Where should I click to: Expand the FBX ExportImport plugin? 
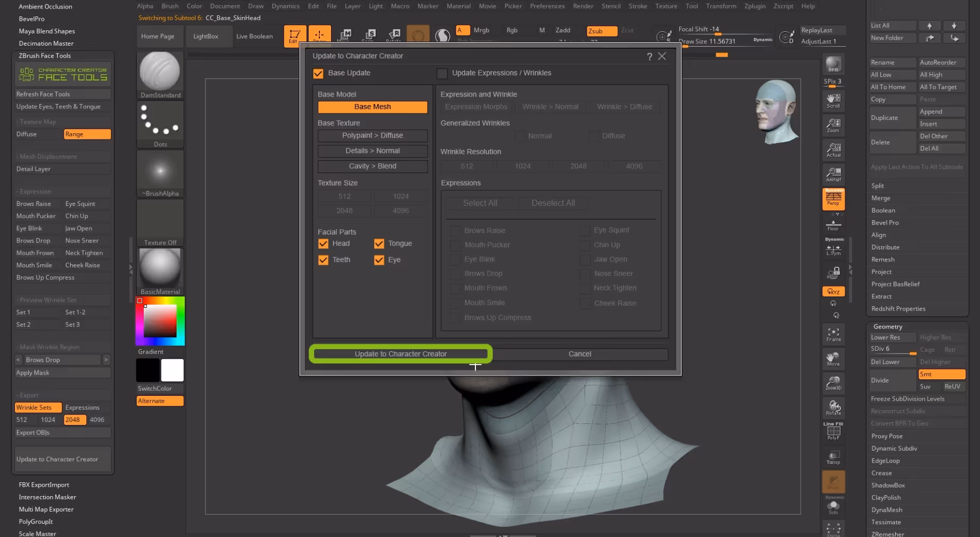click(44, 485)
